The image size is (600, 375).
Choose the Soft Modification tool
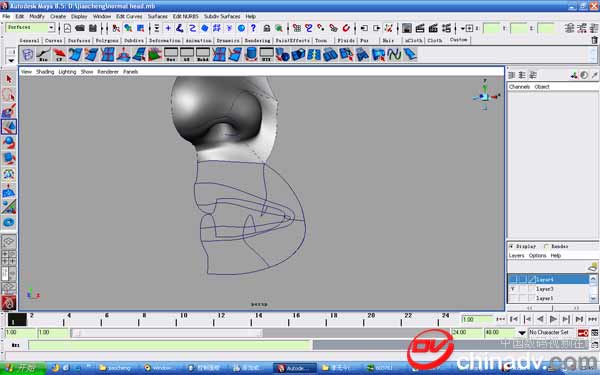(9, 191)
